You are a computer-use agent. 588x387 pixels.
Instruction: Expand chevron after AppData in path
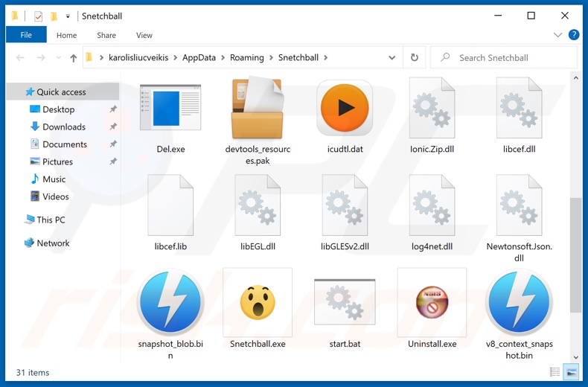(x=223, y=58)
